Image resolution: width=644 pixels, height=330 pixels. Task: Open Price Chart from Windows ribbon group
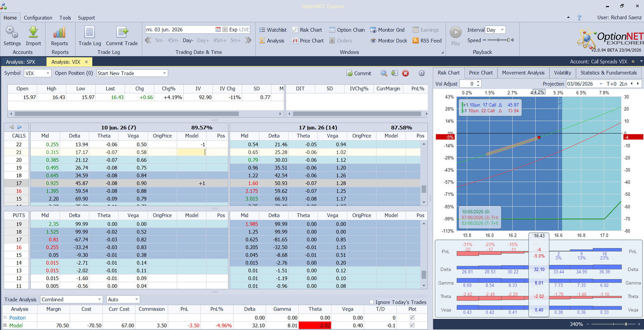tap(308, 41)
